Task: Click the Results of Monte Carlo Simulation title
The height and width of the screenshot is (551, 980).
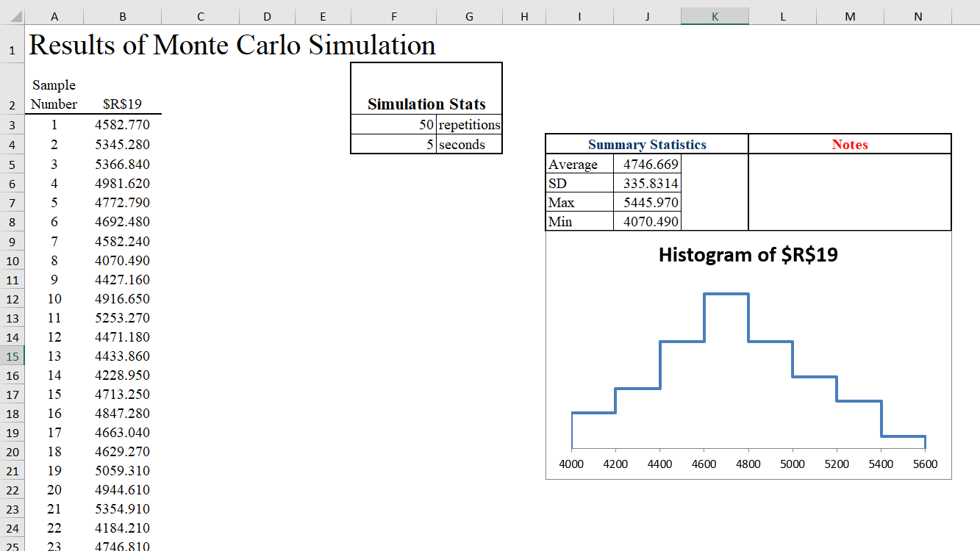Action: 232,46
